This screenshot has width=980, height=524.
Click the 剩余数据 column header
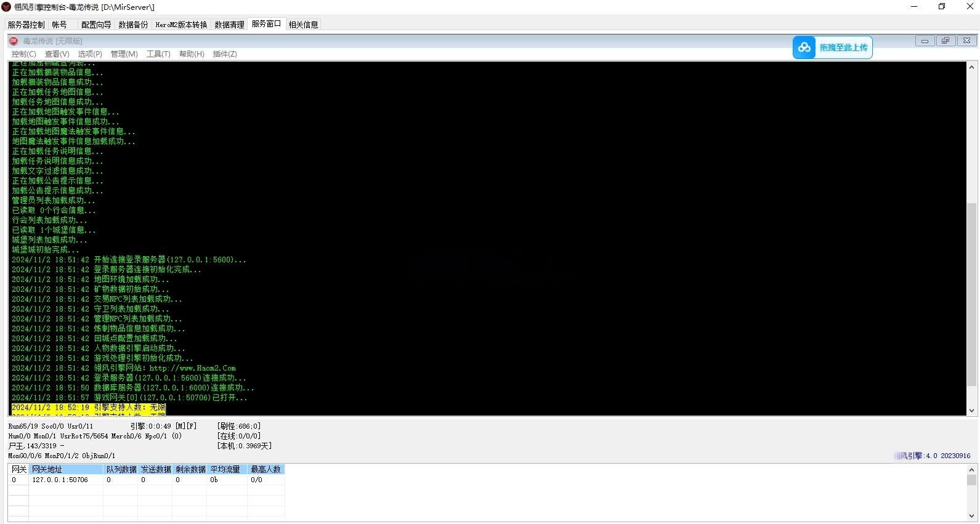tap(190, 469)
